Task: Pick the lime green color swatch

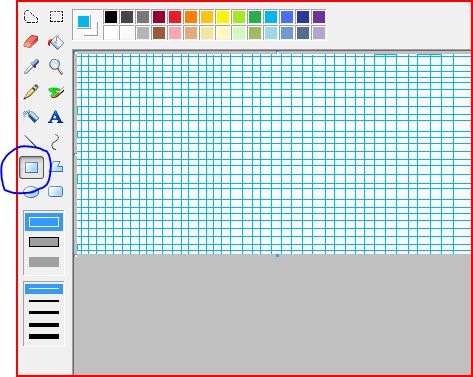Action: [x=239, y=17]
